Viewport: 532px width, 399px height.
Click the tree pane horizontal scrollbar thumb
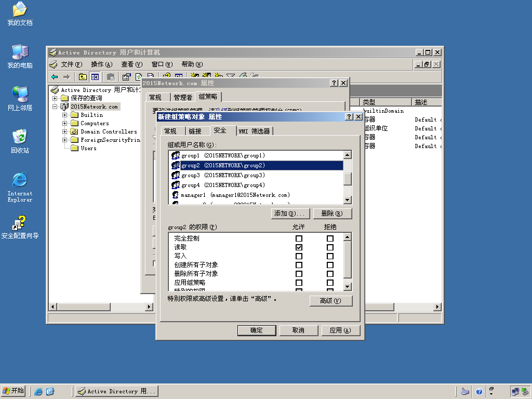click(x=84, y=307)
